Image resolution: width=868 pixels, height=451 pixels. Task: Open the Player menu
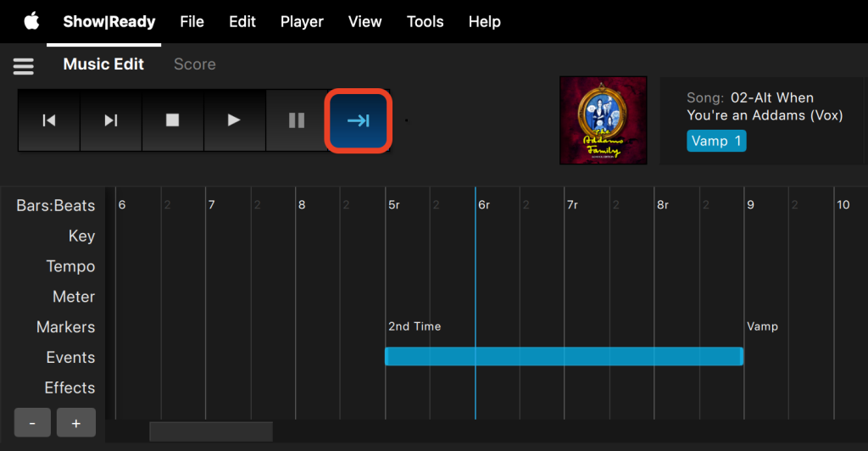[302, 21]
